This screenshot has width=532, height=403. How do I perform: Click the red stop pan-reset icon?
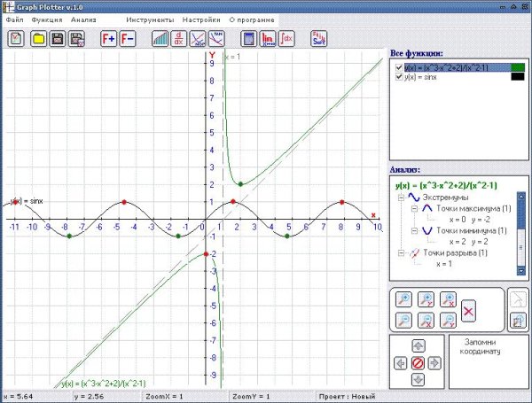pyautogui.click(x=418, y=363)
